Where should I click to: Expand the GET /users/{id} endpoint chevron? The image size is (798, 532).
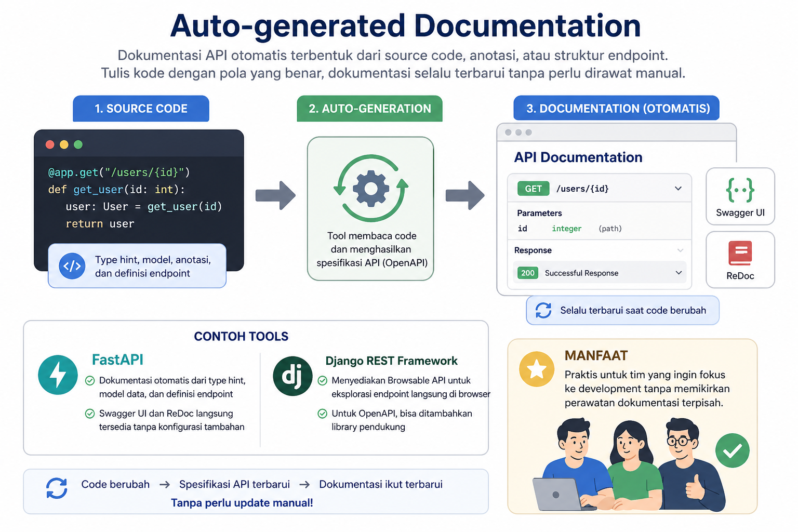(678, 189)
